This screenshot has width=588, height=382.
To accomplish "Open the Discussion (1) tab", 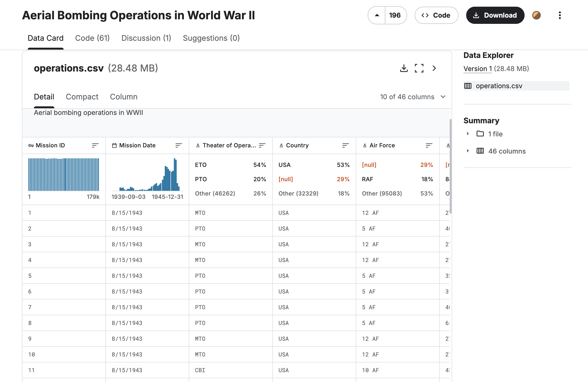I will 146,38.
